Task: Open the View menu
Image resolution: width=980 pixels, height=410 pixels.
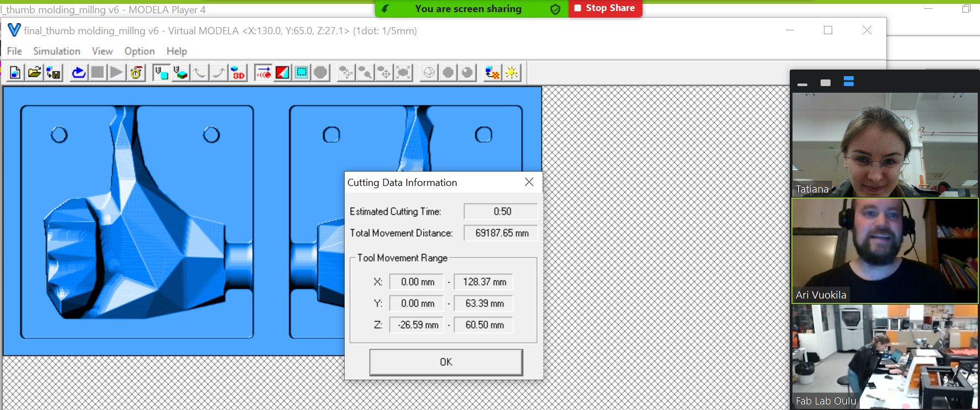Action: pos(102,51)
